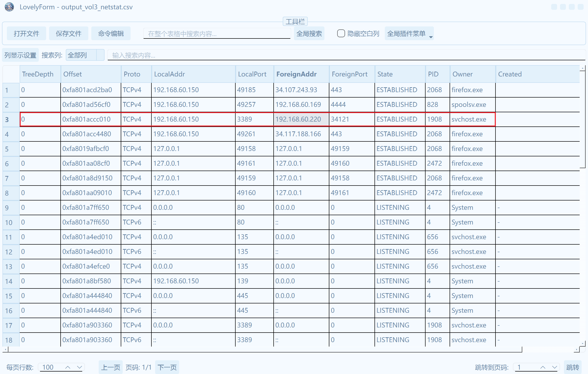
Task: Click the PID column header
Action: (437, 74)
